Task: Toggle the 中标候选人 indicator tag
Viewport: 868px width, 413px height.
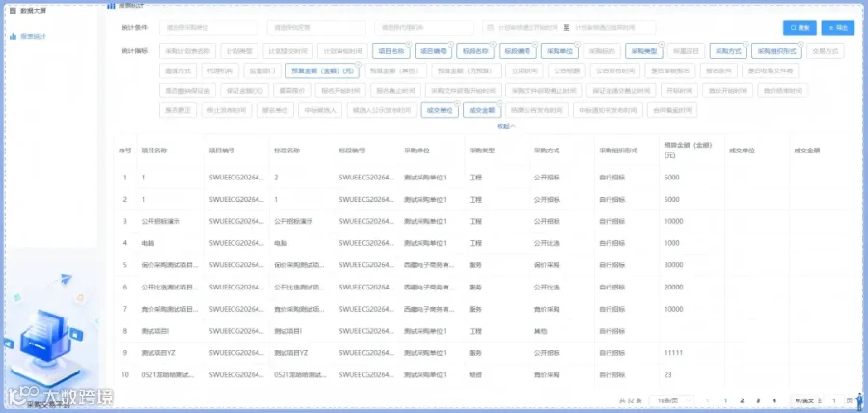Action: click(320, 110)
